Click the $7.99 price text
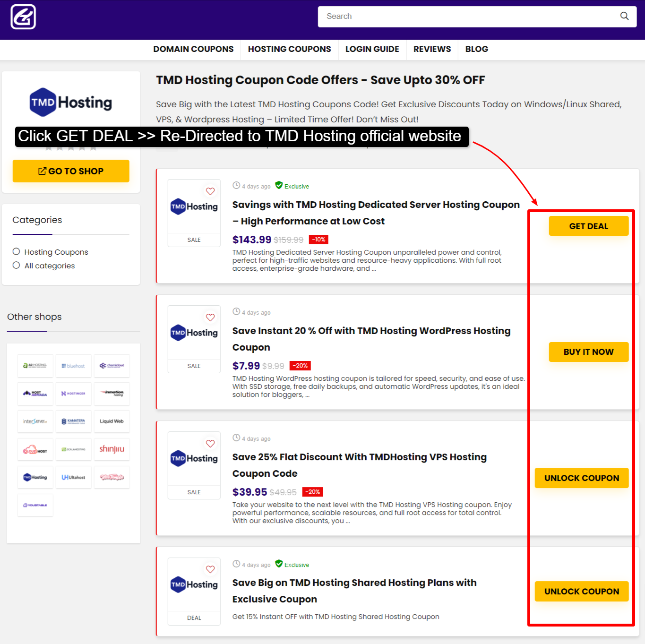Image resolution: width=645 pixels, height=644 pixels. coord(246,366)
